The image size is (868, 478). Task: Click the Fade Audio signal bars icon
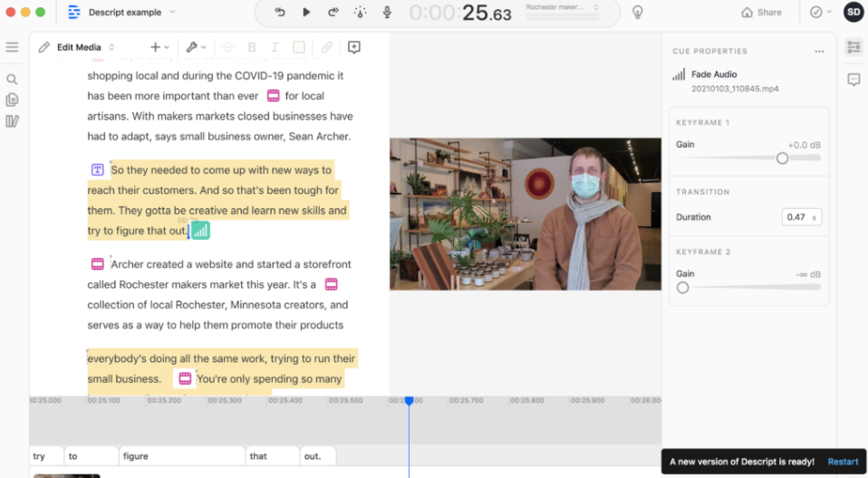coord(679,74)
